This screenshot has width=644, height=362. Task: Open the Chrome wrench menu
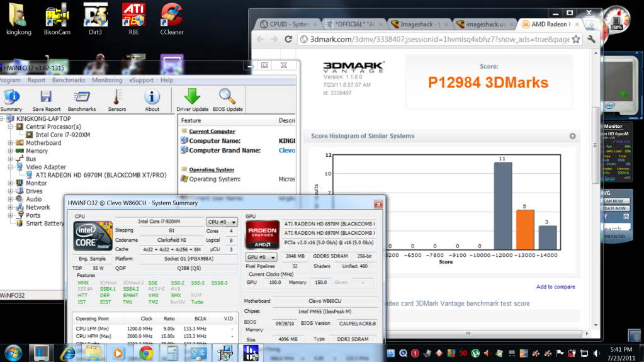591,39
